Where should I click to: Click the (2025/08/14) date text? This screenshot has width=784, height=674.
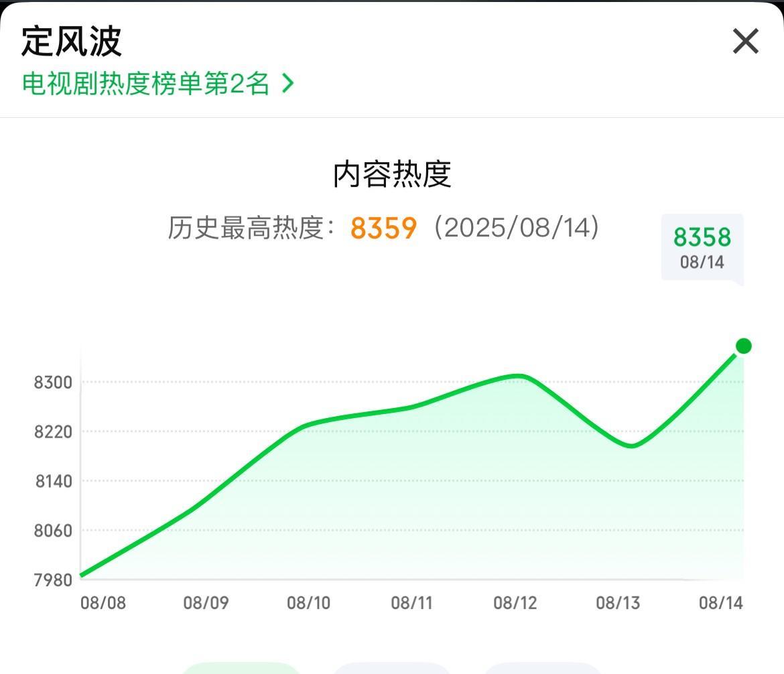click(x=517, y=228)
